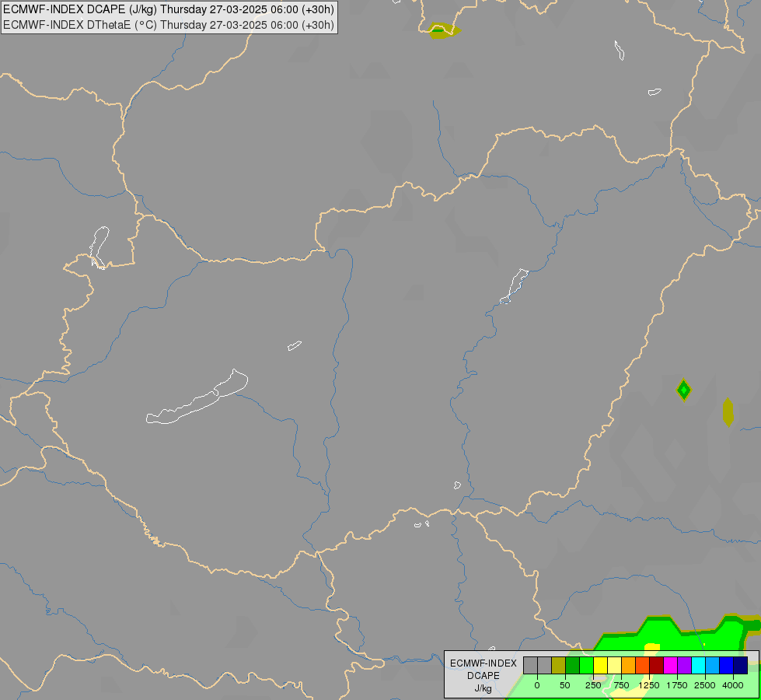Select the magenta legend swatch

(x=670, y=666)
